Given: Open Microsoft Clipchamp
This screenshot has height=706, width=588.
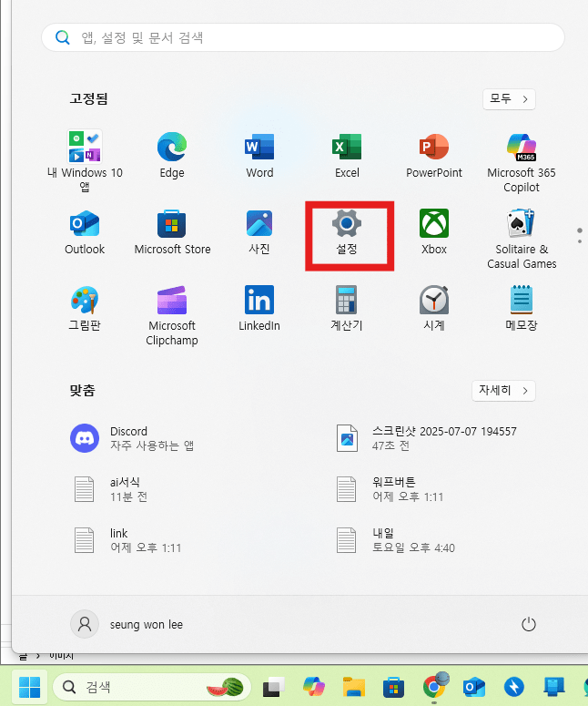Looking at the screenshot, I should [172, 315].
